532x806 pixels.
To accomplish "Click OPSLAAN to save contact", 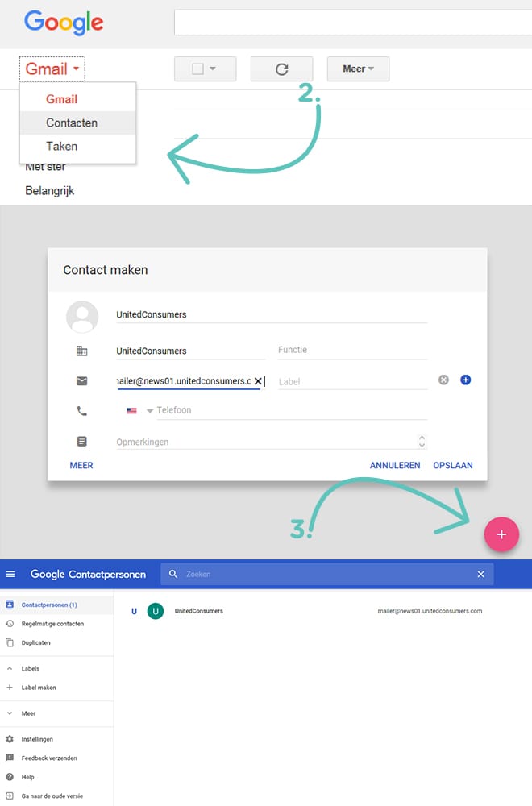I will pos(453,465).
